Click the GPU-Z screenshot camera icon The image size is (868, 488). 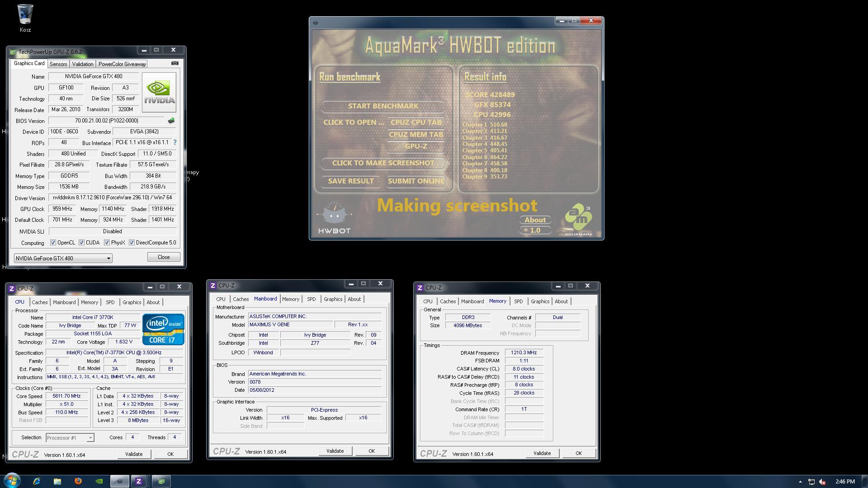[x=175, y=63]
